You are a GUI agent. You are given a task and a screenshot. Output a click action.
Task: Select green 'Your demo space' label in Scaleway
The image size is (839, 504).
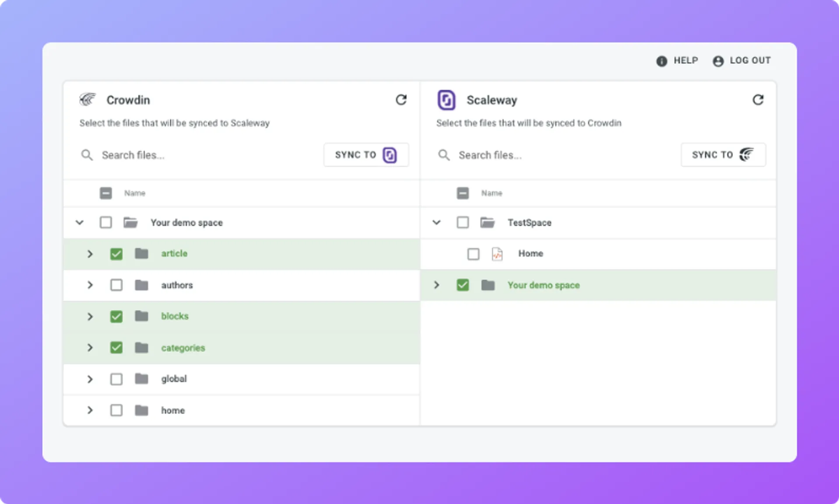[x=544, y=285]
